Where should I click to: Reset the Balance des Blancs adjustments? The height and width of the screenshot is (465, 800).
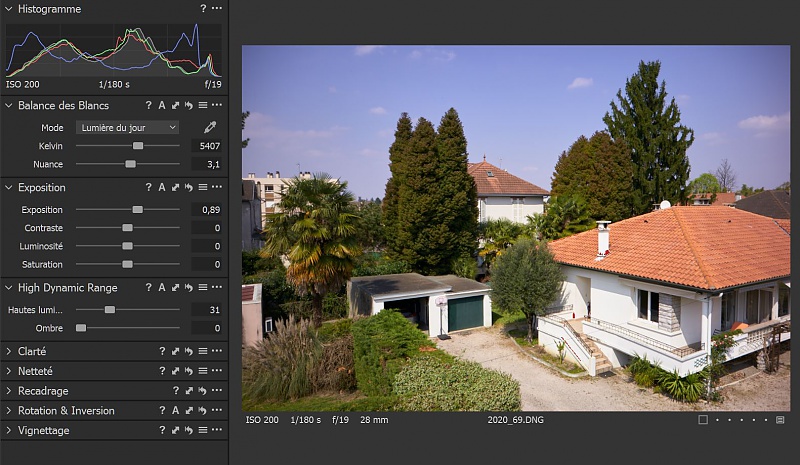click(188, 105)
